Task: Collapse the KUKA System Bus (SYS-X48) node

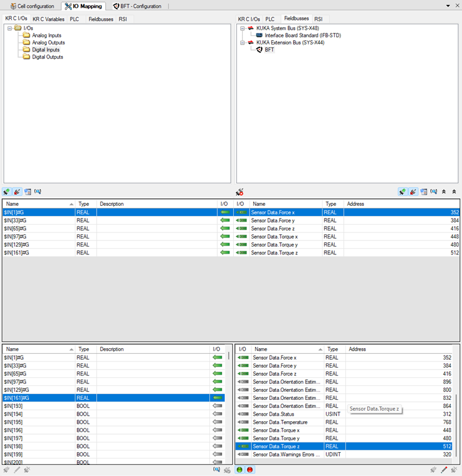Action: (242, 28)
